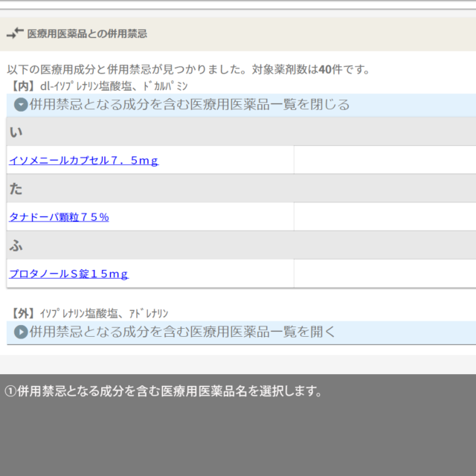Click empty cell beside プロタノールS錠
This screenshot has height=476, width=476.
(385, 274)
